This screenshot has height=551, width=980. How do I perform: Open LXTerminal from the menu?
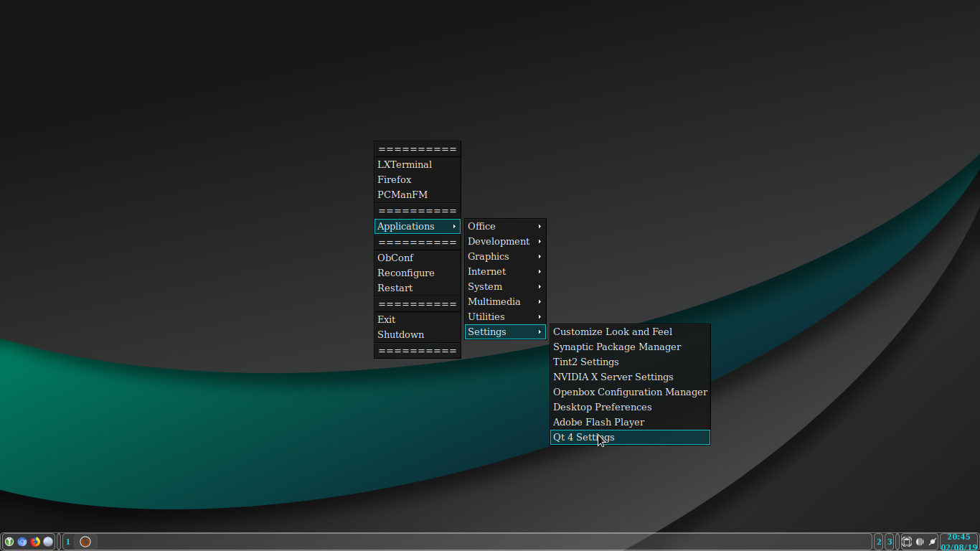pos(405,164)
